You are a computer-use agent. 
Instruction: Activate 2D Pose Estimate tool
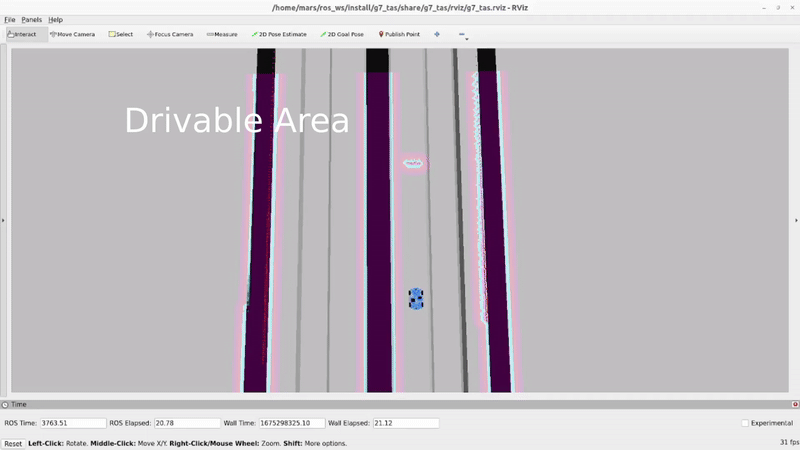(278, 34)
